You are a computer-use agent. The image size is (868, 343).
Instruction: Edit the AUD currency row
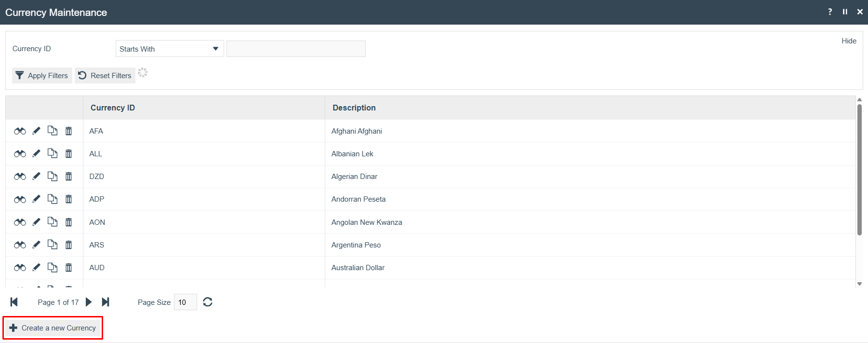click(36, 267)
